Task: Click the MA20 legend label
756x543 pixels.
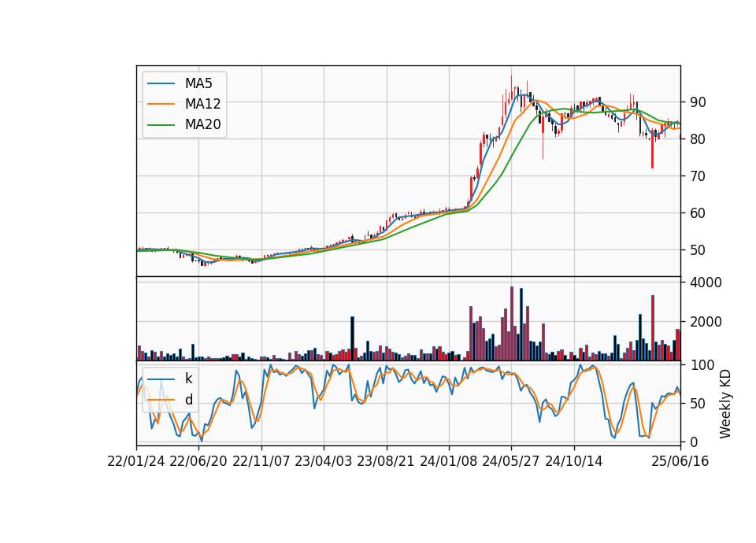Action: [x=202, y=125]
